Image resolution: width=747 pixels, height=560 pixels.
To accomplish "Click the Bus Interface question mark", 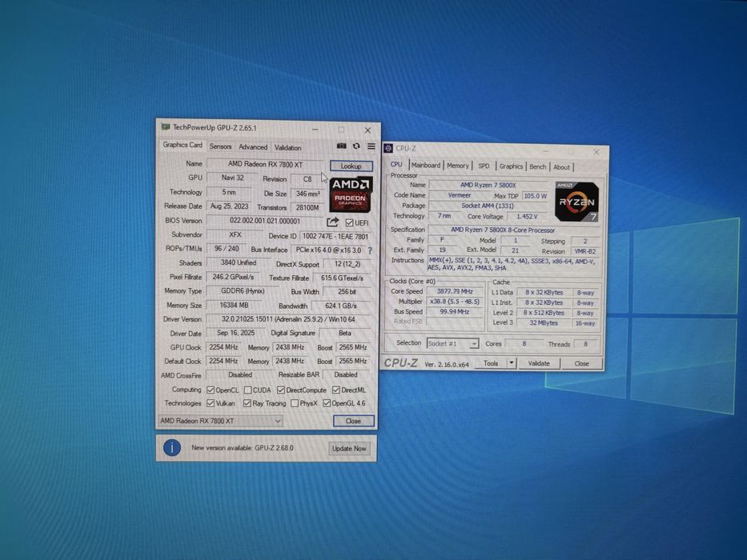I will [x=370, y=250].
